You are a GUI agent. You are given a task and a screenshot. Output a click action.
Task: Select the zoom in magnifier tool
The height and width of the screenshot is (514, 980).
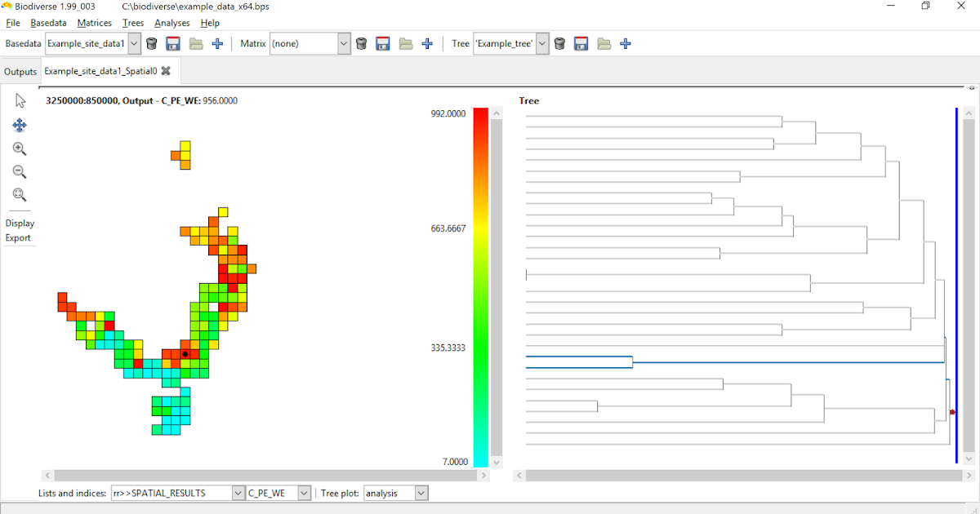[x=18, y=148]
